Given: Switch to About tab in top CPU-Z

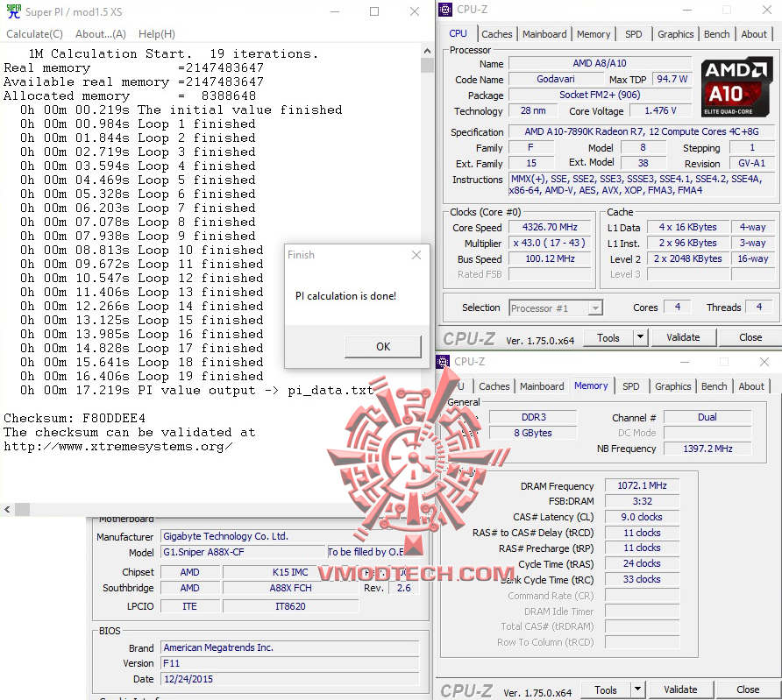Looking at the screenshot, I should [754, 34].
